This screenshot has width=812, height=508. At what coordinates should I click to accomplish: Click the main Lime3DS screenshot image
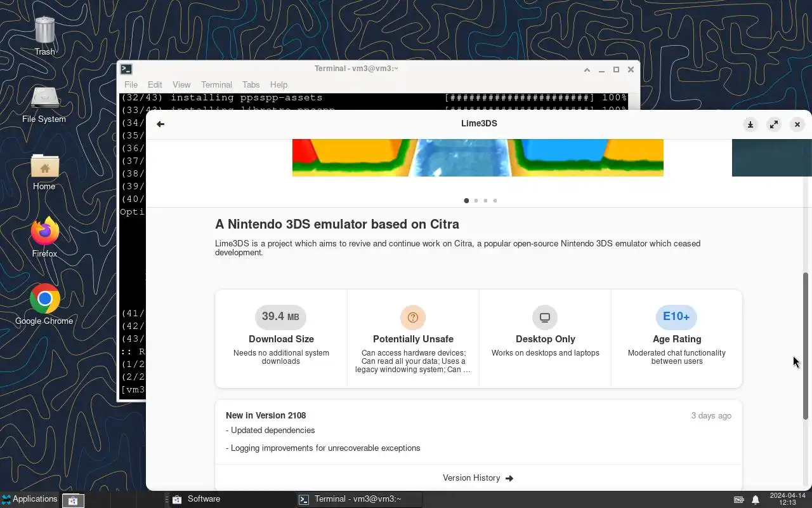(x=478, y=157)
